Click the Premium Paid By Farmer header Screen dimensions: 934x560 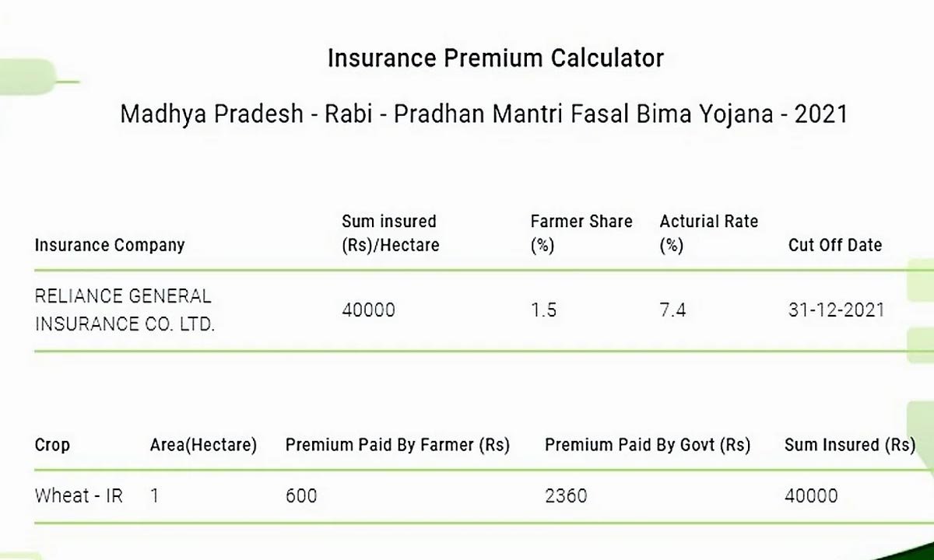click(x=398, y=446)
